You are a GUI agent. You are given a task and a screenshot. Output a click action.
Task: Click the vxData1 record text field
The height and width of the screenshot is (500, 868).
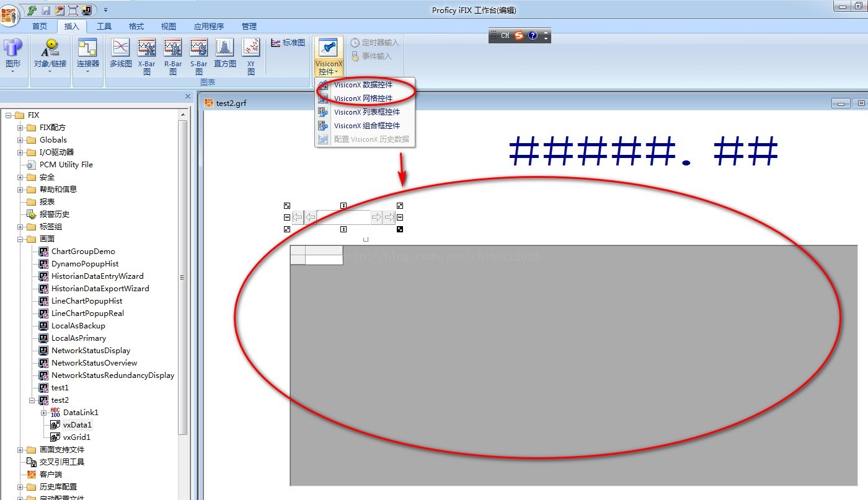pyautogui.click(x=343, y=217)
